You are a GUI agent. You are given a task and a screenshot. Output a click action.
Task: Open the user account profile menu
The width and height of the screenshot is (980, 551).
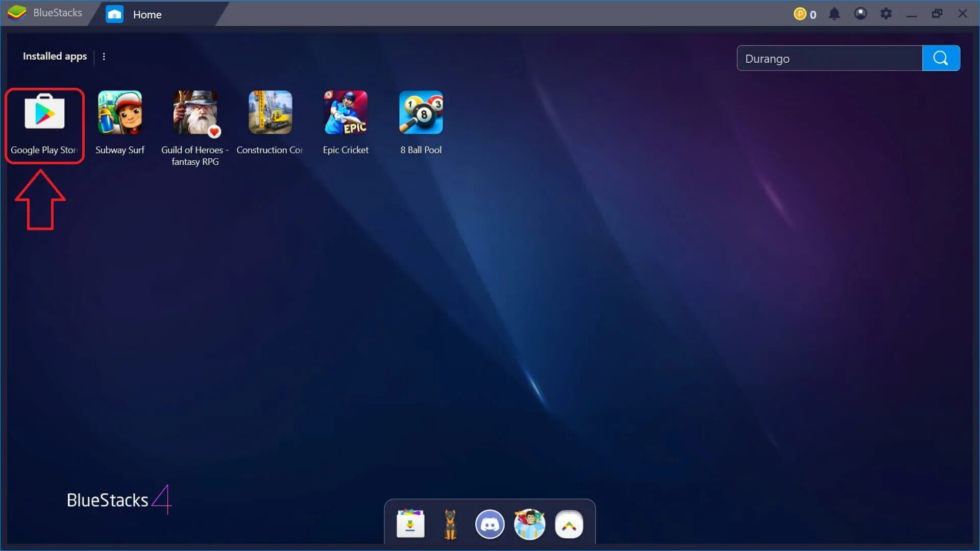click(x=861, y=14)
